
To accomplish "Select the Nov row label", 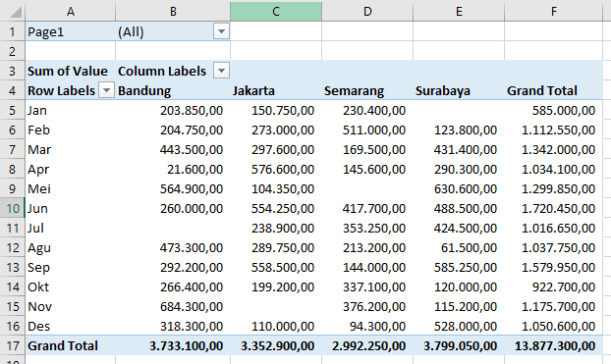I will point(39,306).
